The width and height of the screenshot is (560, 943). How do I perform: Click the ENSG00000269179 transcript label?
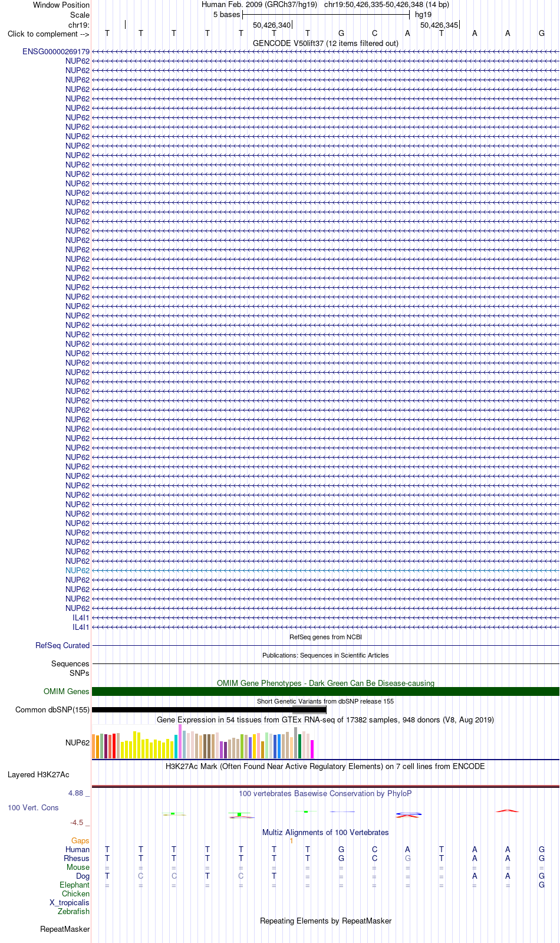coord(56,52)
